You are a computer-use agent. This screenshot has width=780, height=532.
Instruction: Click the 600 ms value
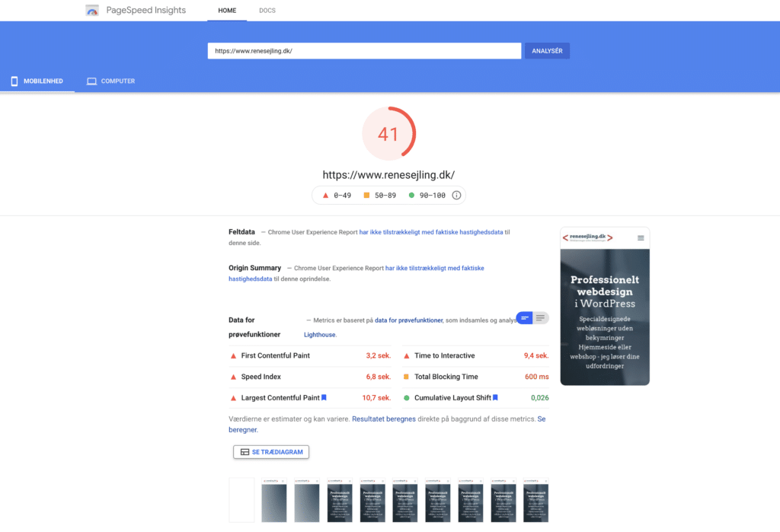click(x=537, y=377)
